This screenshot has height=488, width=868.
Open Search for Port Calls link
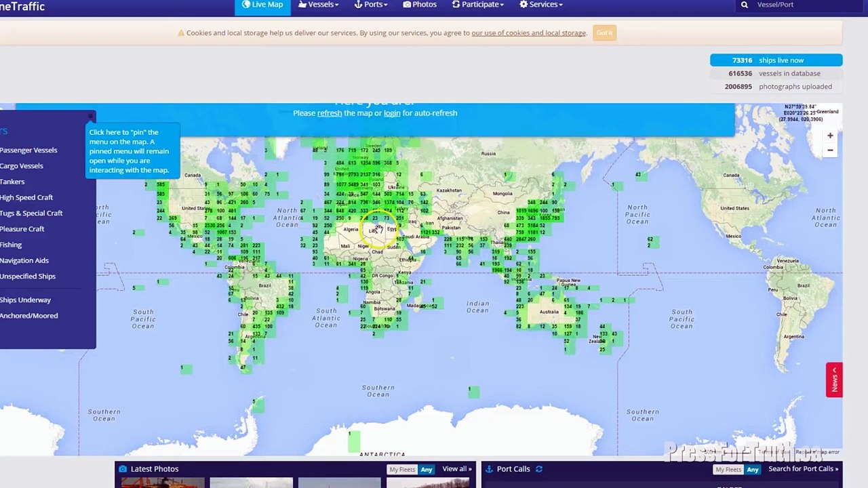803,469
